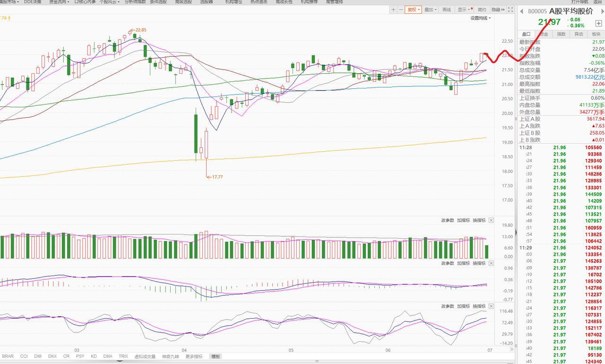Switch to 异动 tab

[x=579, y=34]
